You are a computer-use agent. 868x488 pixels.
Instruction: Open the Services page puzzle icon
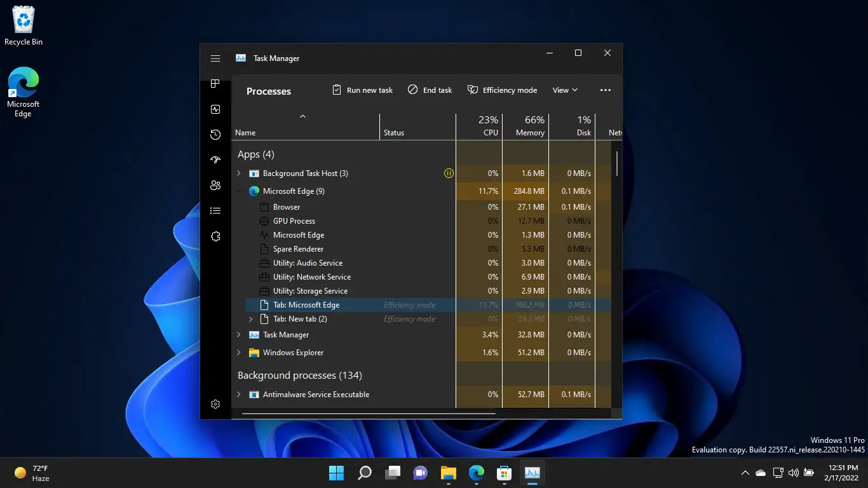(x=215, y=236)
